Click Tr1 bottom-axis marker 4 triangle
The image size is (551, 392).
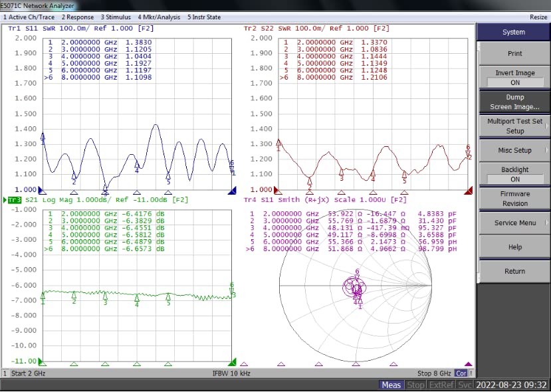137,192
